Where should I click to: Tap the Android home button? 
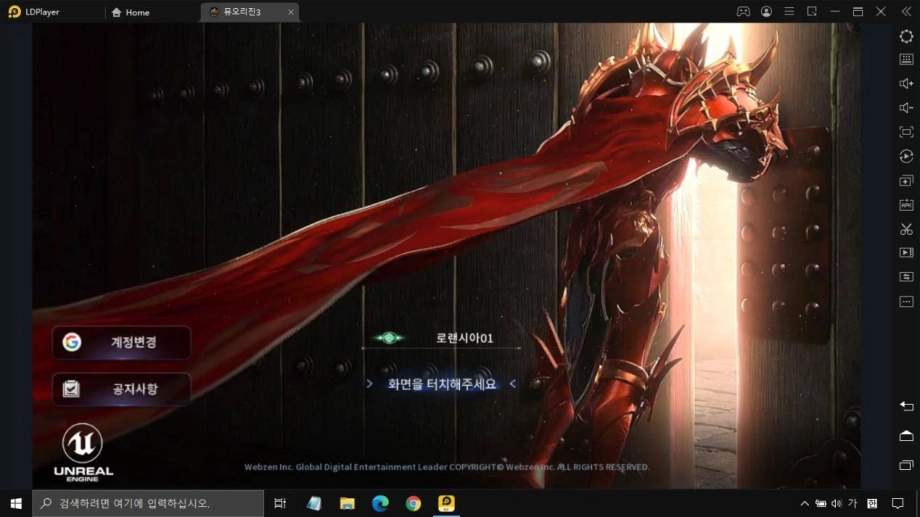click(x=906, y=436)
